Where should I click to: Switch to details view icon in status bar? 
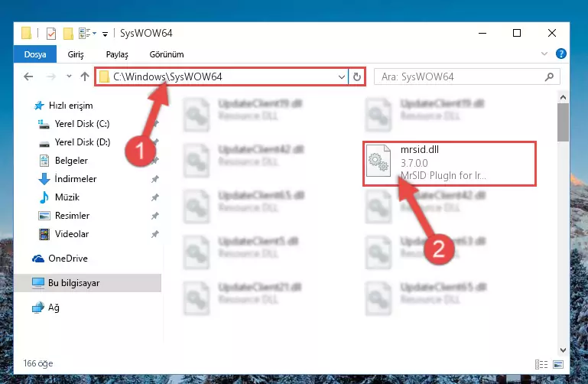[x=541, y=364]
